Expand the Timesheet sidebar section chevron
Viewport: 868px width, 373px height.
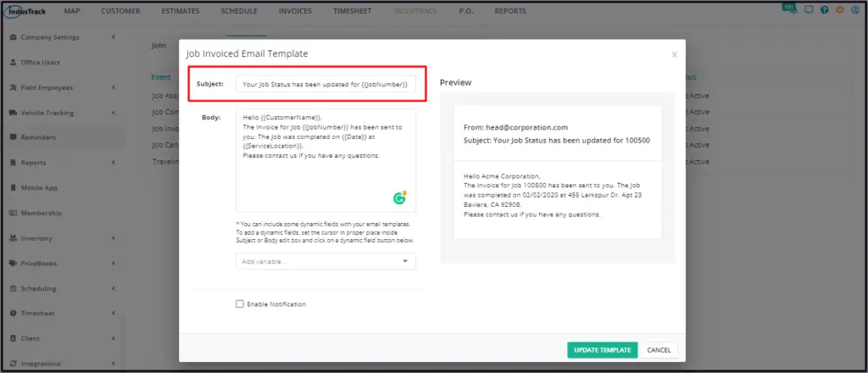click(114, 313)
